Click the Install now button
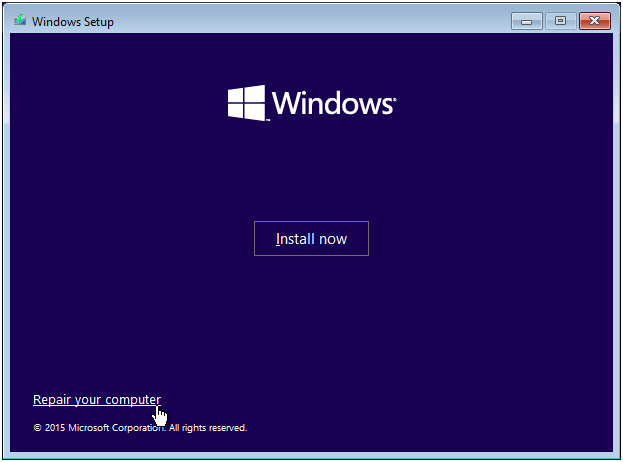This screenshot has height=462, width=623. click(x=311, y=238)
